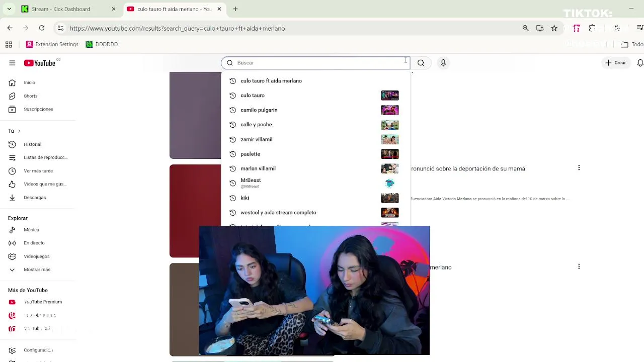Open Historial in the sidebar
The image size is (644, 362).
click(x=33, y=144)
